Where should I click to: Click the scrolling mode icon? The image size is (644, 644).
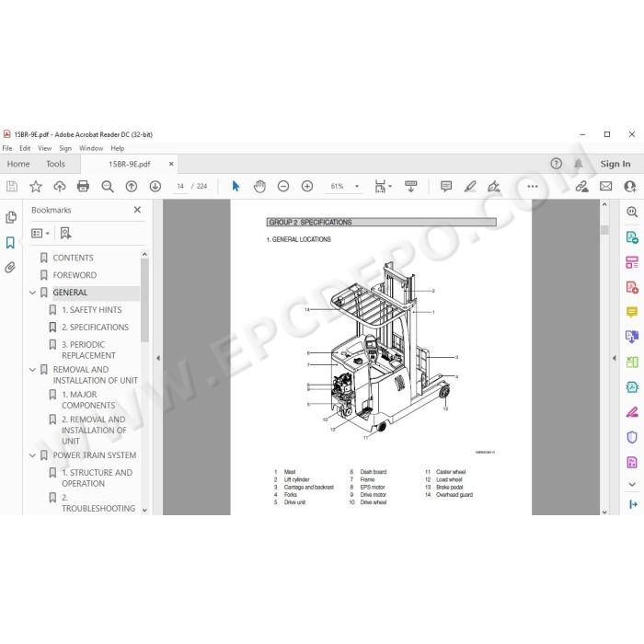click(x=410, y=186)
